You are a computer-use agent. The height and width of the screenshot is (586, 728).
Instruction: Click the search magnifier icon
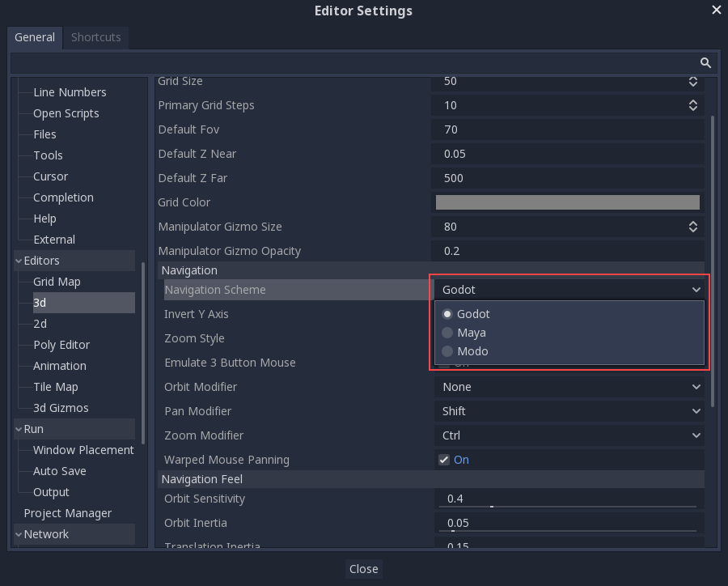click(x=705, y=63)
